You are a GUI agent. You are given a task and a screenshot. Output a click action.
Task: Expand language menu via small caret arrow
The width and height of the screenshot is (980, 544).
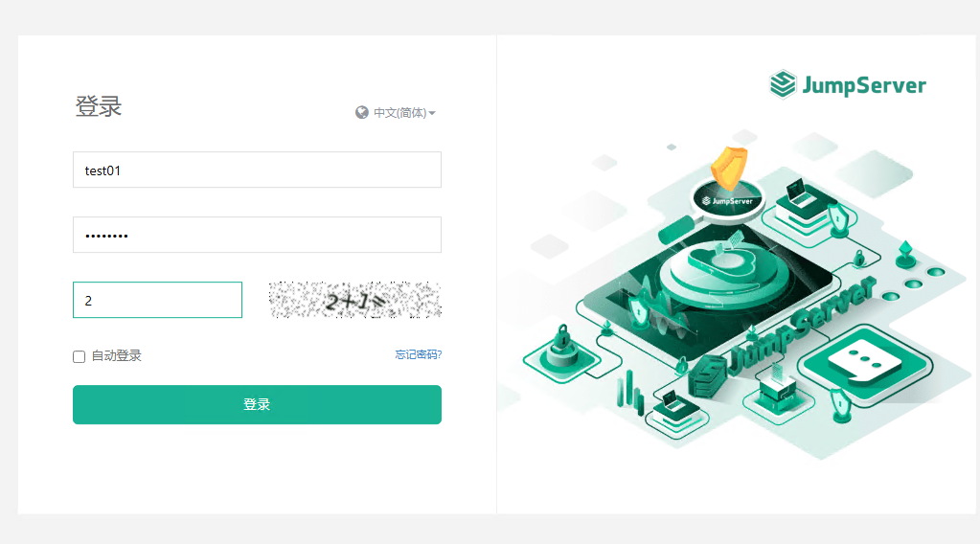pos(432,114)
